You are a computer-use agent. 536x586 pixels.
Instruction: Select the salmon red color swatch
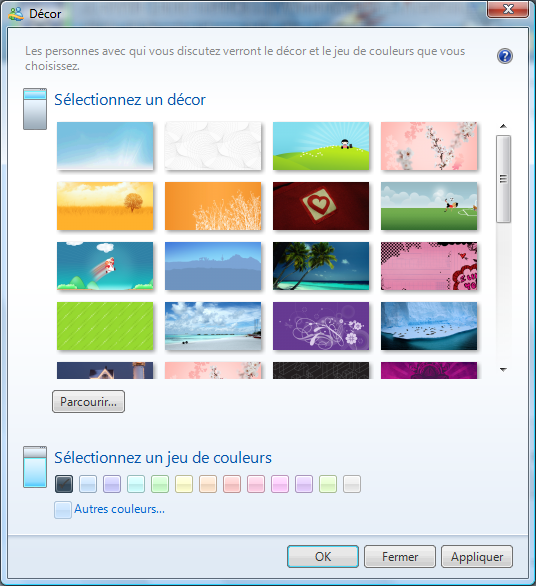(x=232, y=484)
